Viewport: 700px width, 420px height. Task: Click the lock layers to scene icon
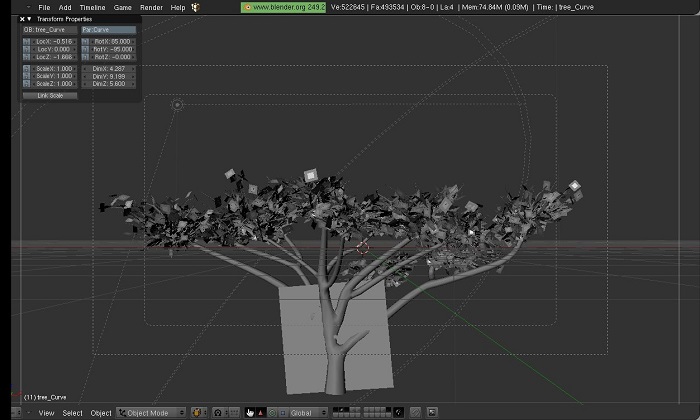(399, 412)
